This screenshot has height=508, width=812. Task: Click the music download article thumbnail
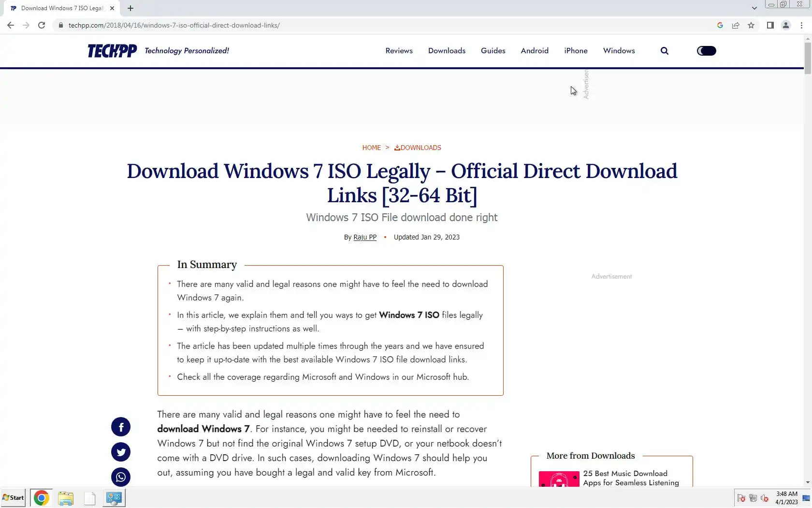(559, 479)
